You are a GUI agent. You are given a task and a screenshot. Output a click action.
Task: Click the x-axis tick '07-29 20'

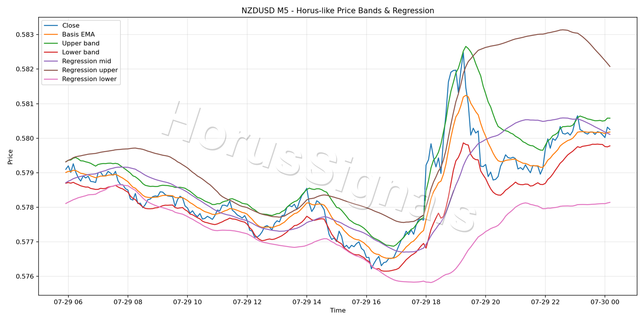pyautogui.click(x=485, y=302)
